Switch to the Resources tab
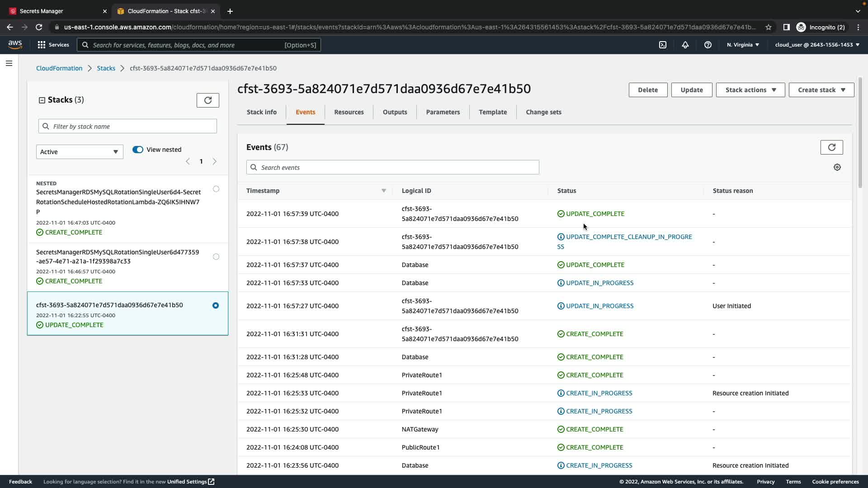 click(x=349, y=112)
